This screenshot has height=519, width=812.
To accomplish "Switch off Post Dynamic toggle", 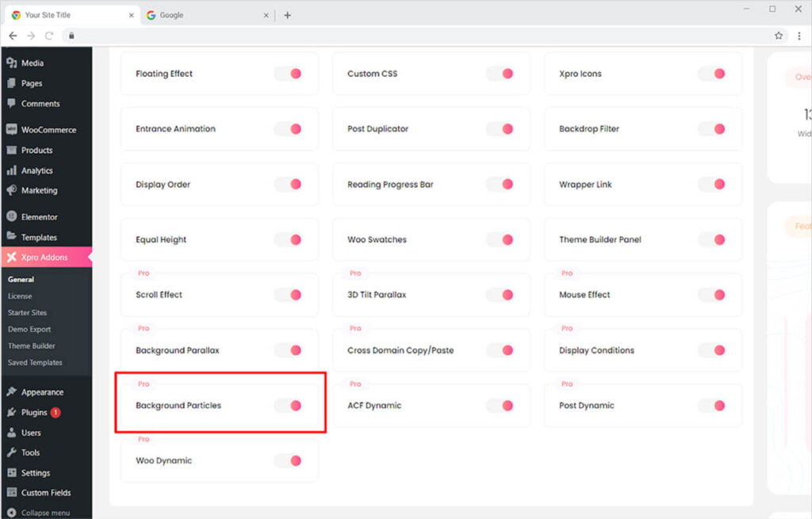I will point(712,406).
